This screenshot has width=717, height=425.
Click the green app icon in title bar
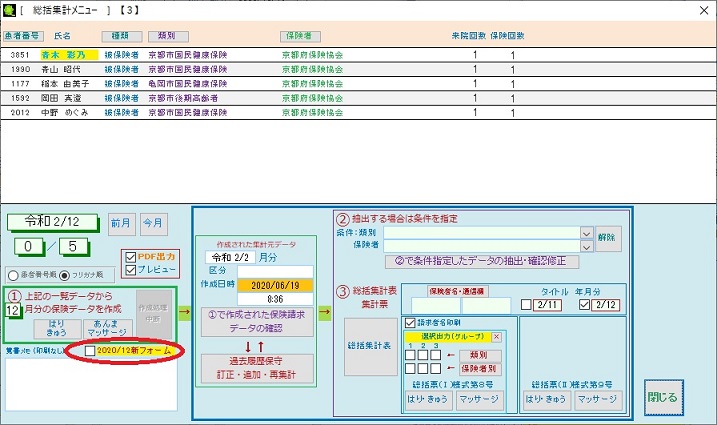[x=9, y=11]
